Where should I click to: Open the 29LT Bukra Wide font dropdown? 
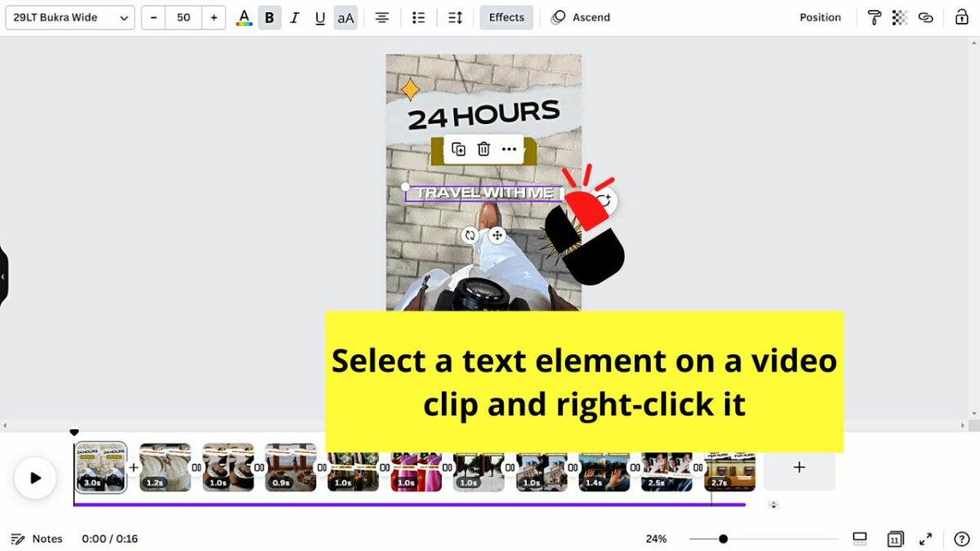(69, 17)
